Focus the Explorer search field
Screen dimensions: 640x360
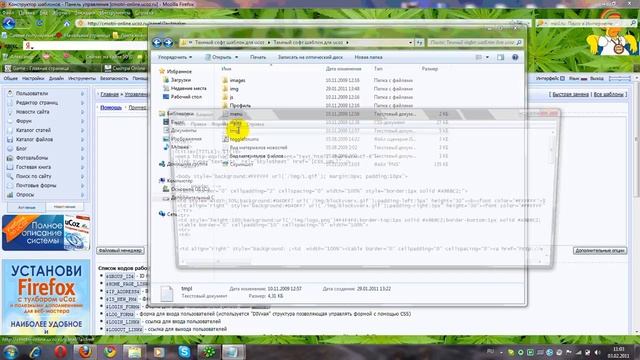pos(475,42)
